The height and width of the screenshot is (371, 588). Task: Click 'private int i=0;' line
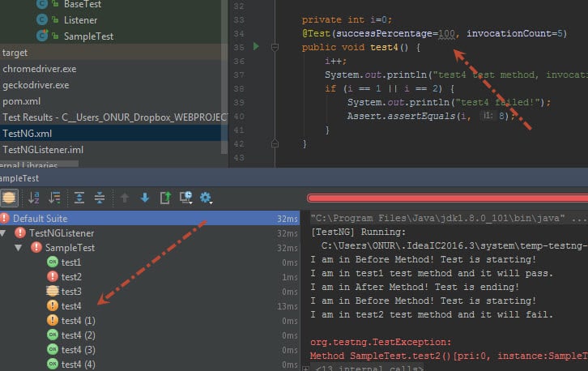point(347,19)
